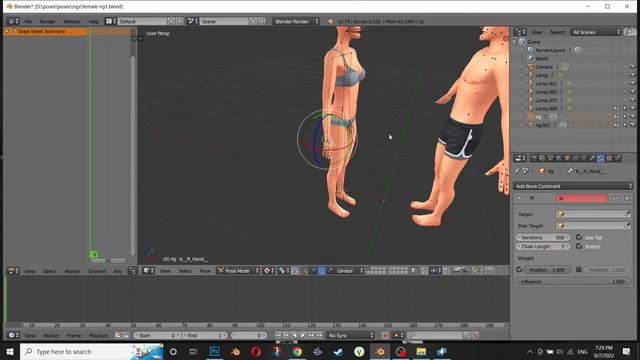
Task: Open the properties editor type icon
Action: (x=520, y=158)
